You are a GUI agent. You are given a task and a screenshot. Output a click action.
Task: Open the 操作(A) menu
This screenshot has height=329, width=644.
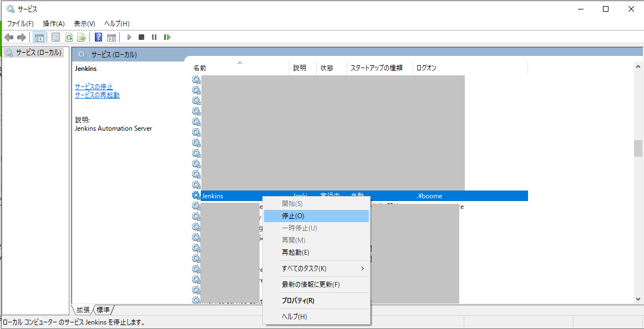pyautogui.click(x=54, y=24)
